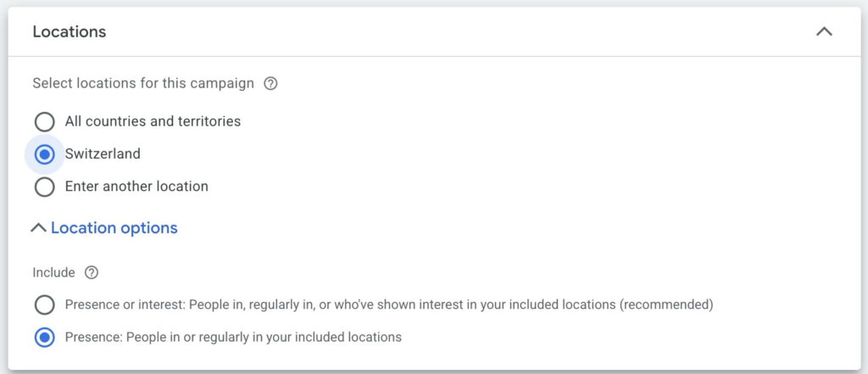The width and height of the screenshot is (868, 374).
Task: Select the Presence or interest radio button
Action: point(44,304)
